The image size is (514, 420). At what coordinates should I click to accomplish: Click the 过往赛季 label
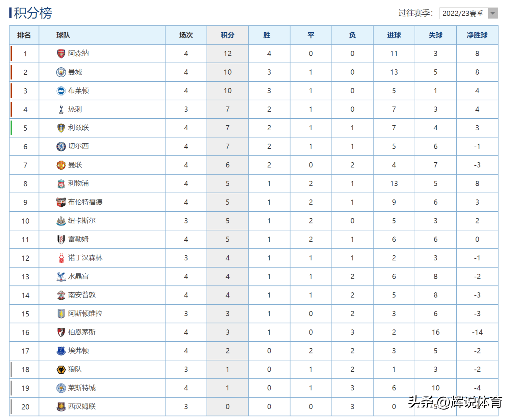click(416, 13)
